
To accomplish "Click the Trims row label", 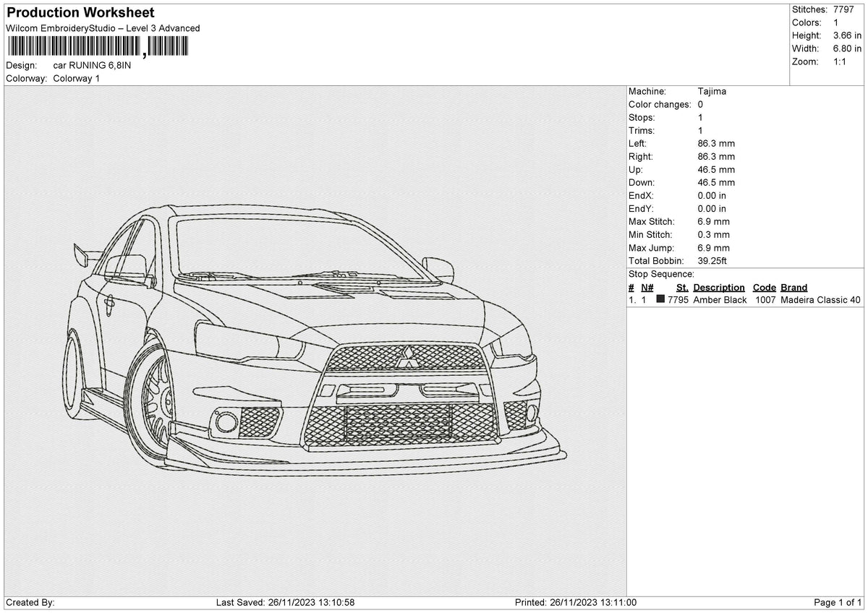I will (x=642, y=130).
